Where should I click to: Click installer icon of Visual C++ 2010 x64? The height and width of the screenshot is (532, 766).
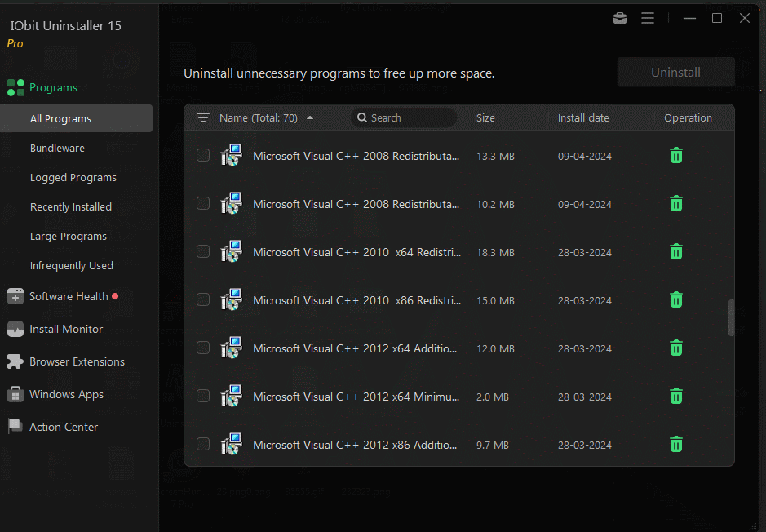(232, 251)
